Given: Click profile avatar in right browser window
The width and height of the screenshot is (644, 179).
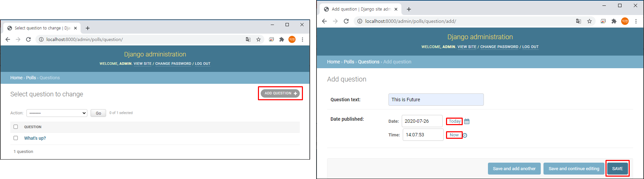Looking at the screenshot, I should pyautogui.click(x=625, y=21).
